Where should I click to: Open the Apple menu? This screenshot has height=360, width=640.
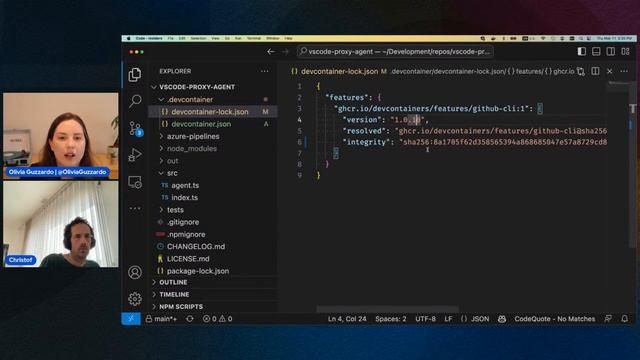[x=129, y=38]
